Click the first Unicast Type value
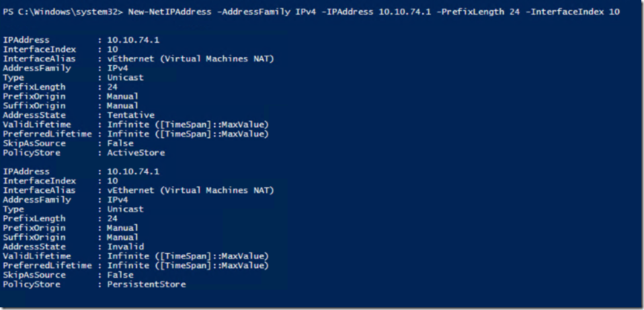Image resolution: width=644 pixels, height=310 pixels. click(x=125, y=77)
